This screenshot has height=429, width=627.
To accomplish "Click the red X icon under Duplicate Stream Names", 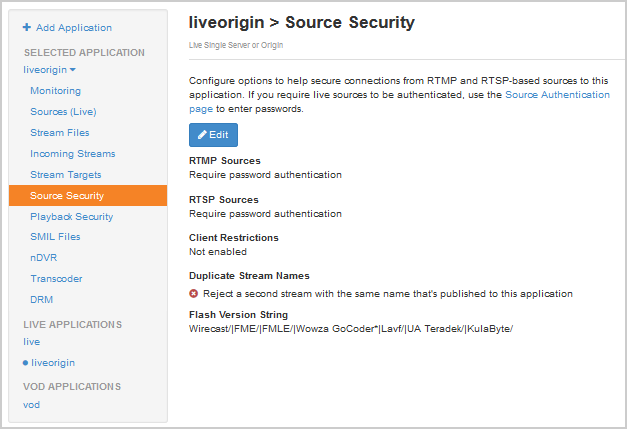I will (x=194, y=294).
